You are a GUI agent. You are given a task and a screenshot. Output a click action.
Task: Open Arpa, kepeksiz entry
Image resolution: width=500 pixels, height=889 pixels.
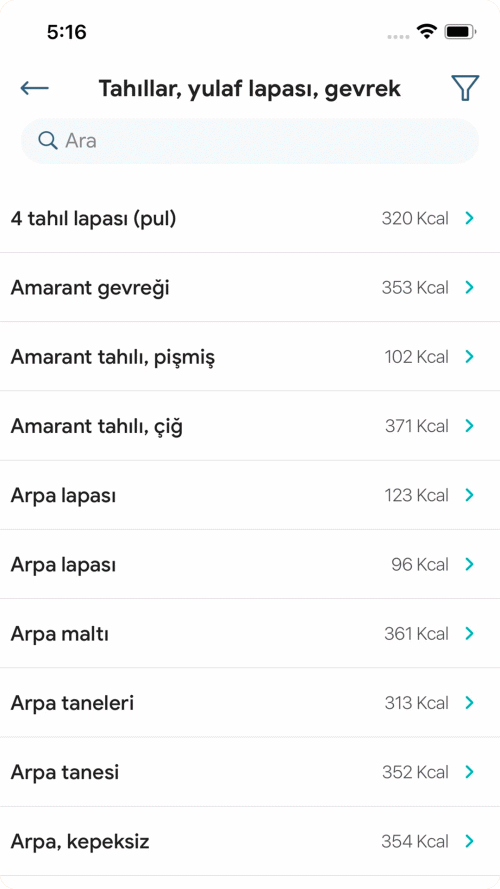250,841
